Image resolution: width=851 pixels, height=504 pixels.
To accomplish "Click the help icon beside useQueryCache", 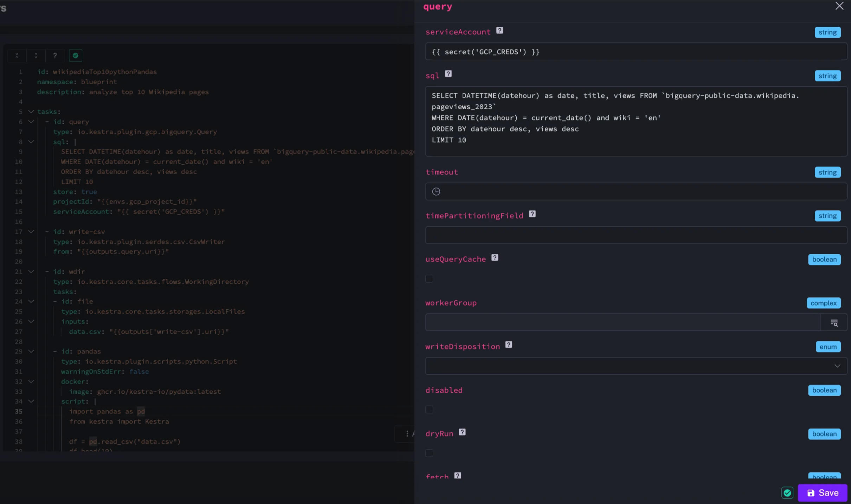I will coord(495,258).
